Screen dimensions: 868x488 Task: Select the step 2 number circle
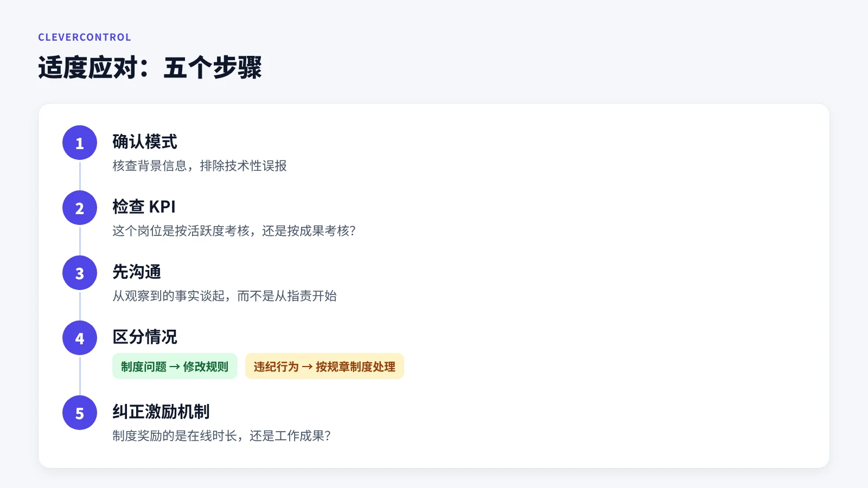pos(80,208)
